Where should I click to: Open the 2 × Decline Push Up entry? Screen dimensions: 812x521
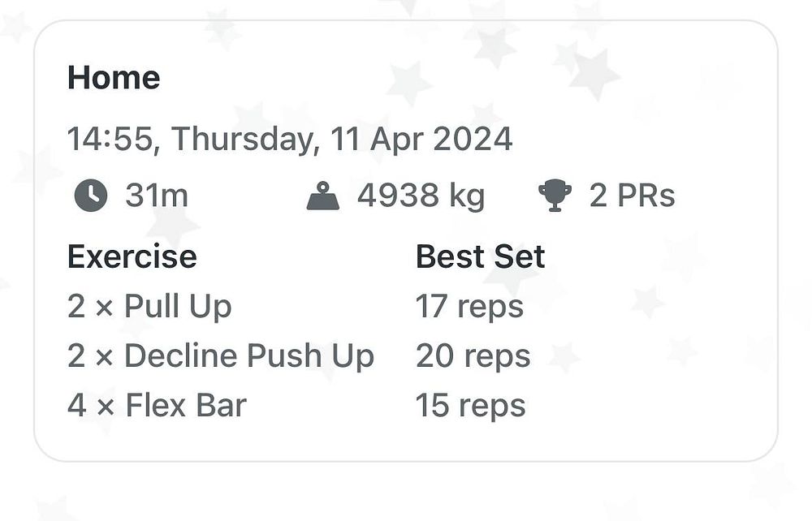[x=221, y=356]
